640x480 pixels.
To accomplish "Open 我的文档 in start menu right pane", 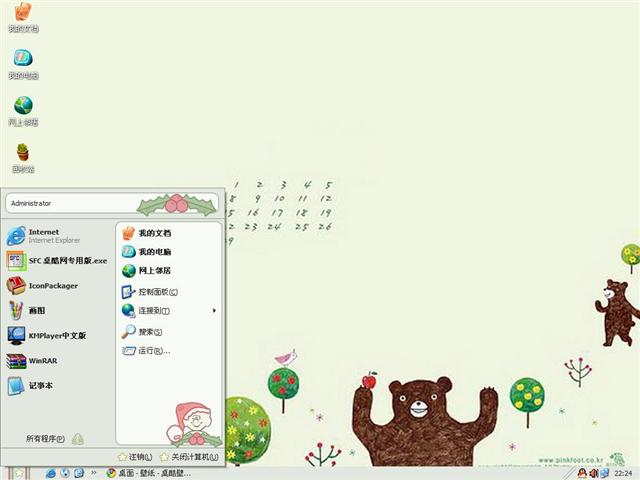I will click(x=169, y=233).
